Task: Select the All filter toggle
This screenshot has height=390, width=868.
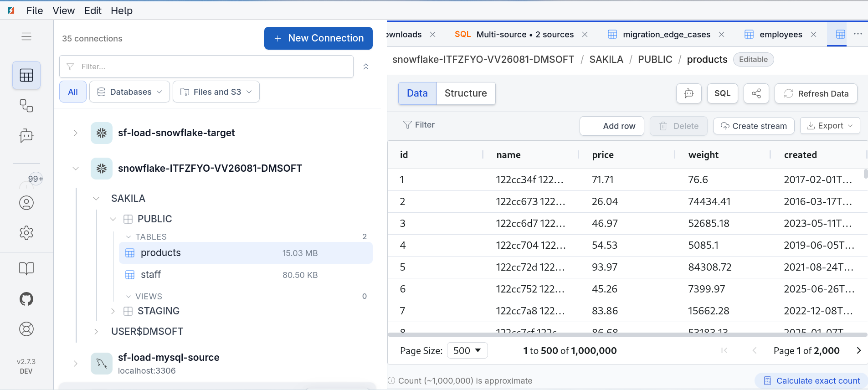Action: (x=73, y=92)
